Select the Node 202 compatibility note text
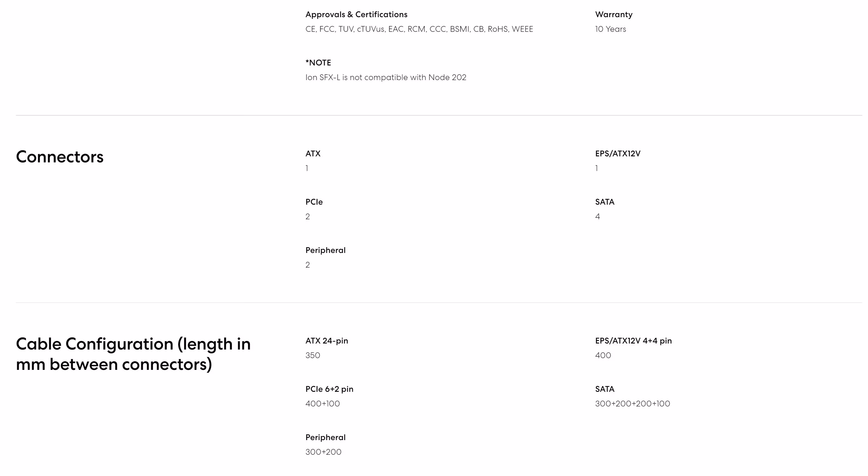 tap(386, 78)
